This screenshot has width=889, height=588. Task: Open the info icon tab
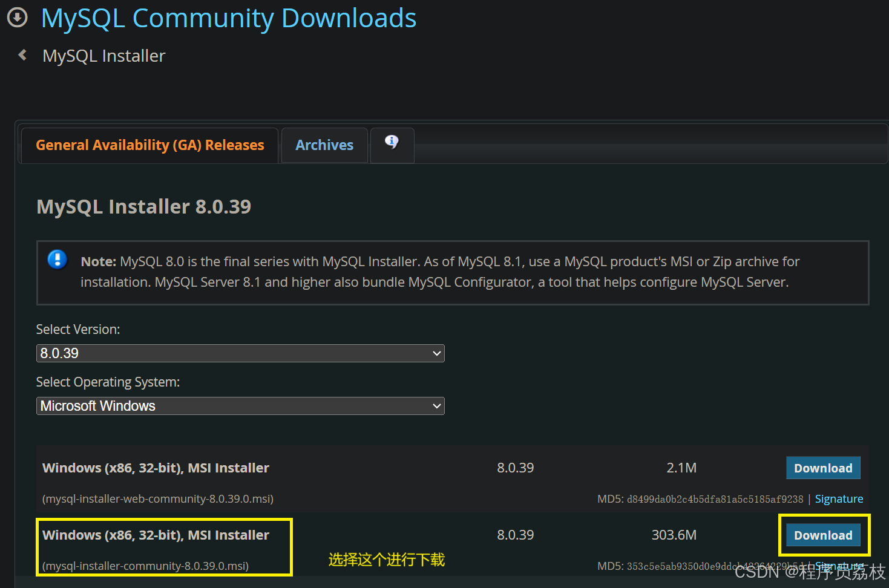[x=392, y=145]
